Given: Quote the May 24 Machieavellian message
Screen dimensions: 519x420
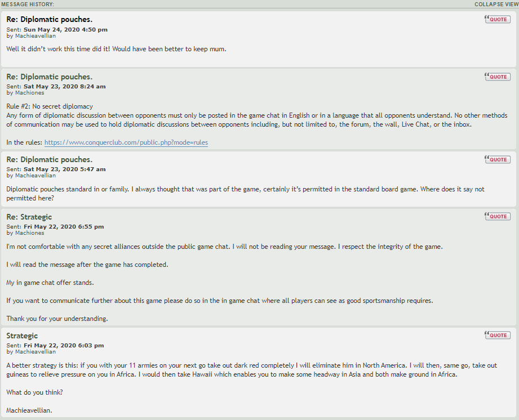Looking at the screenshot, I should pyautogui.click(x=497, y=19).
